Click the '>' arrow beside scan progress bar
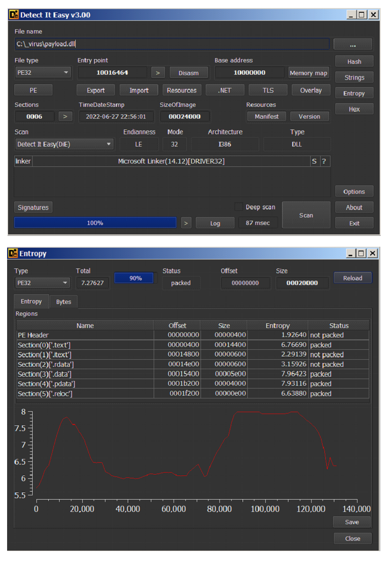 point(186,223)
